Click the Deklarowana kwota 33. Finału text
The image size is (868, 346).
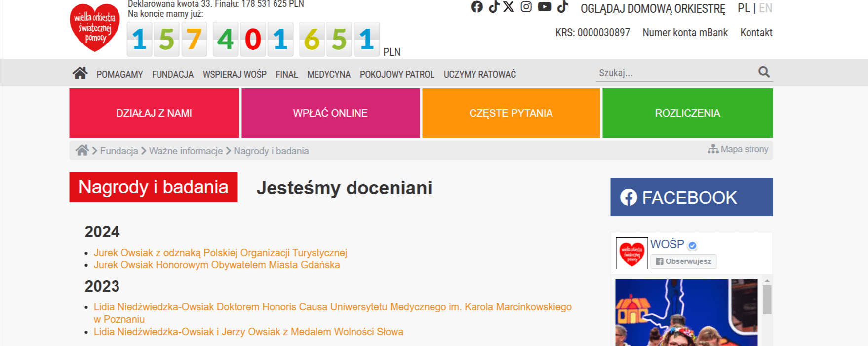[x=216, y=4]
